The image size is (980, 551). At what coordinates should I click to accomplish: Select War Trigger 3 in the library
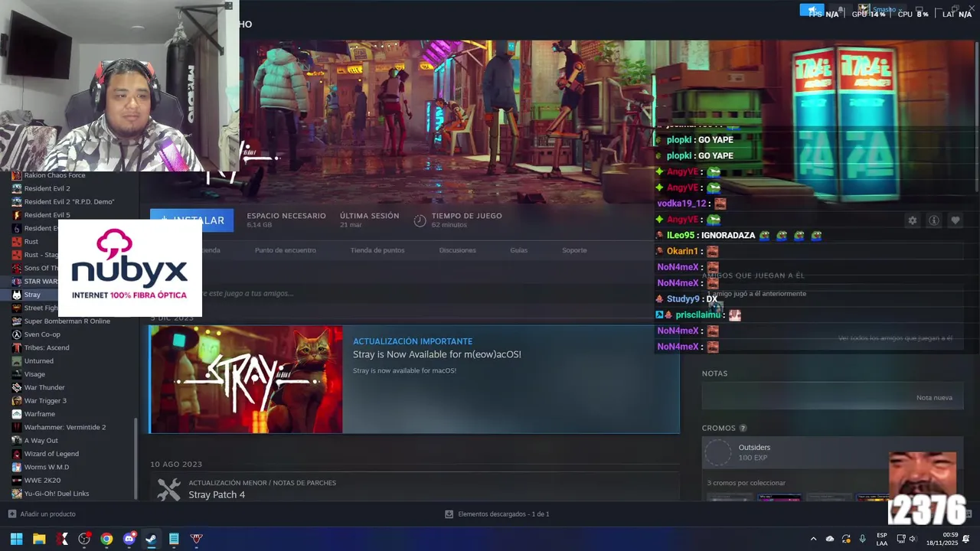coord(45,401)
